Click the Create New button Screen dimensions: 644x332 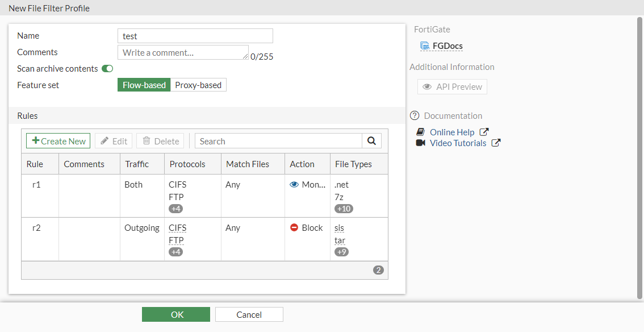[58, 141]
